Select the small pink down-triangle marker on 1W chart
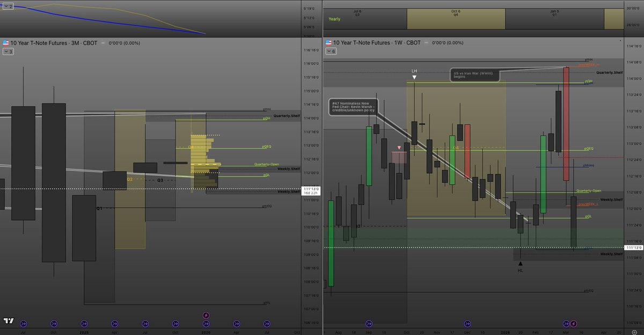This screenshot has width=644, height=335. [x=399, y=147]
